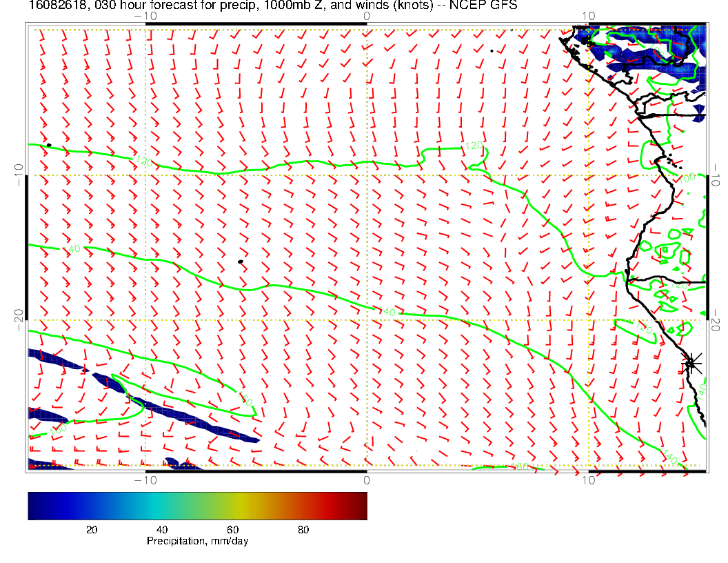The width and height of the screenshot is (728, 563).
Task: Click the '0' longitude label on bottom axis
Action: 367,480
